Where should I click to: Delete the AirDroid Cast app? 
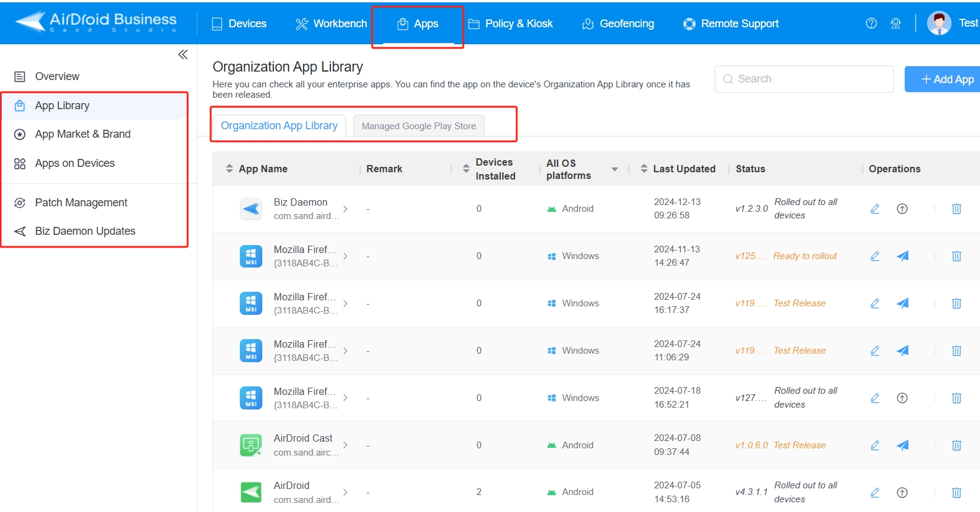point(956,445)
